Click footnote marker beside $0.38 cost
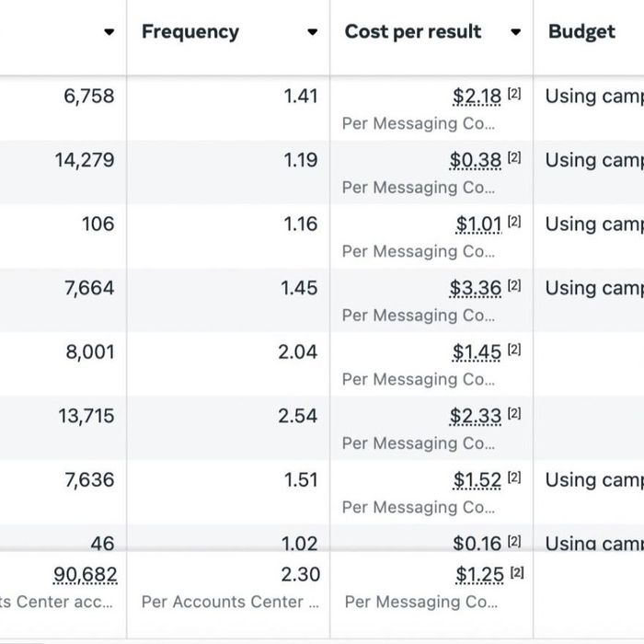Viewport: 644px width, 644px height. pos(514,159)
